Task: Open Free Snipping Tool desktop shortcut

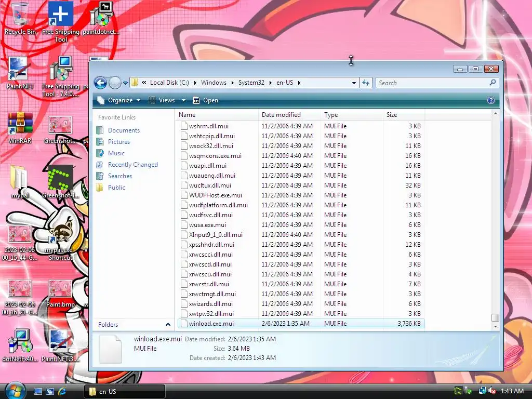Action: pyautogui.click(x=61, y=21)
